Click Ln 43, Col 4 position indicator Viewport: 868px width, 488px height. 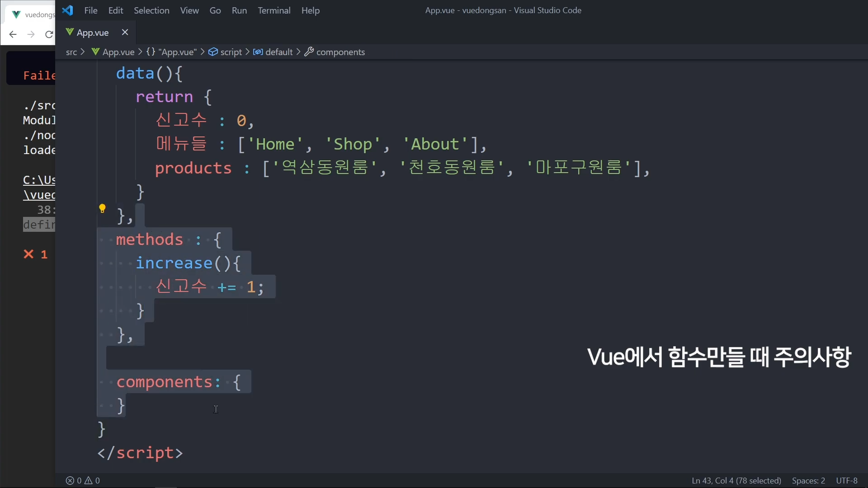(x=736, y=480)
